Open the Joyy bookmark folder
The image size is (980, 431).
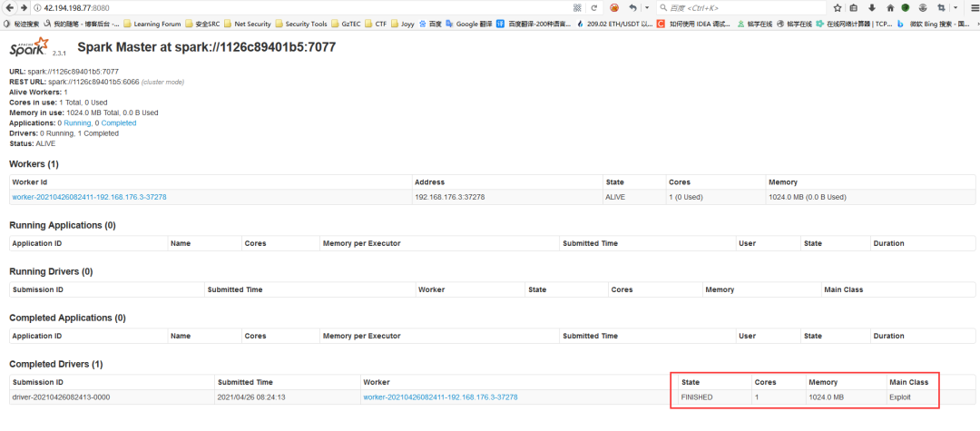point(403,24)
